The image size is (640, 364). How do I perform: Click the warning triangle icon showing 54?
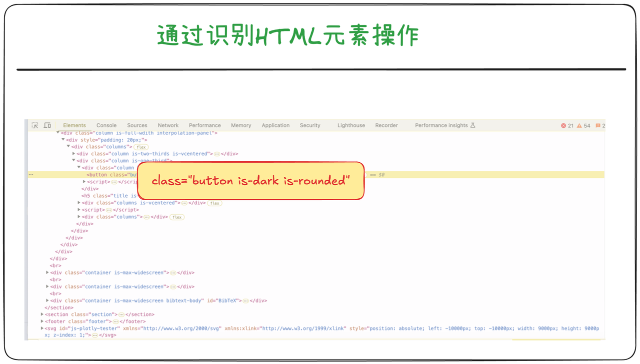click(x=579, y=126)
